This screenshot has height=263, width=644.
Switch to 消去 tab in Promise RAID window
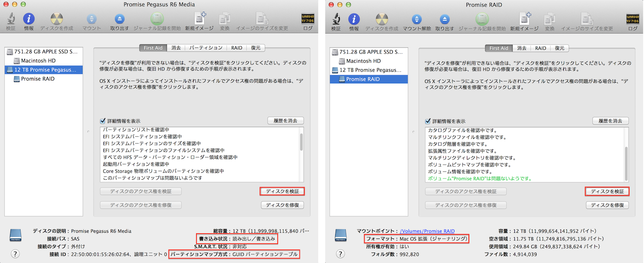tap(522, 48)
